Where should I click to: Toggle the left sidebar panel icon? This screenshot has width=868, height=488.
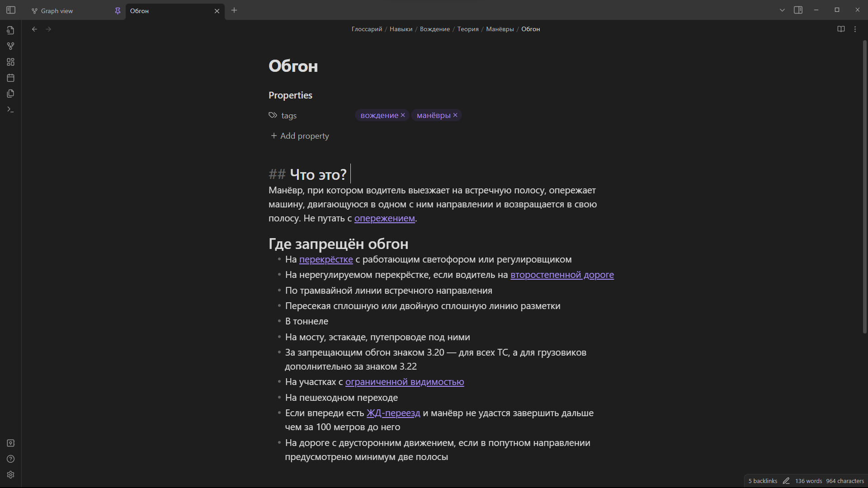[11, 10]
